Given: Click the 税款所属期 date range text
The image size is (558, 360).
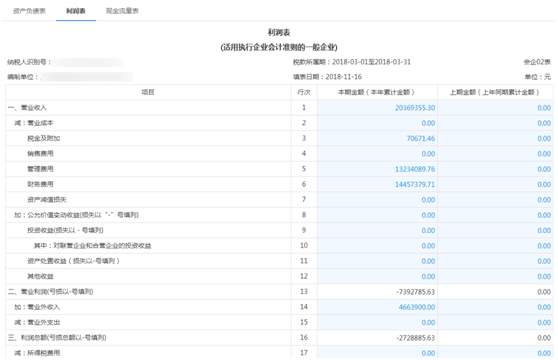Looking at the screenshot, I should coord(352,62).
